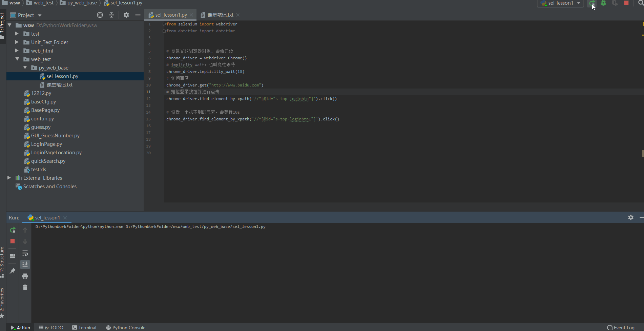Run sel_lesson1 with the green toolbar run icon
This screenshot has height=331, width=644.
click(x=592, y=3)
